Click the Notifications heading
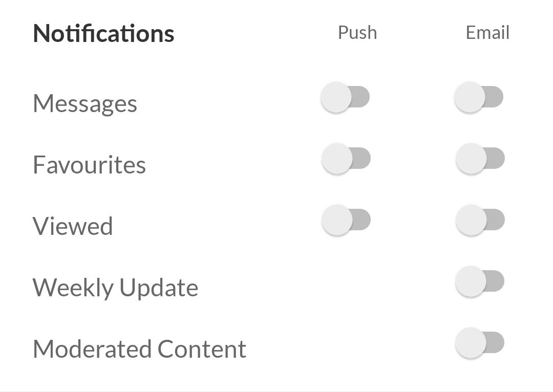Image resolution: width=553 pixels, height=392 pixels. [x=103, y=33]
